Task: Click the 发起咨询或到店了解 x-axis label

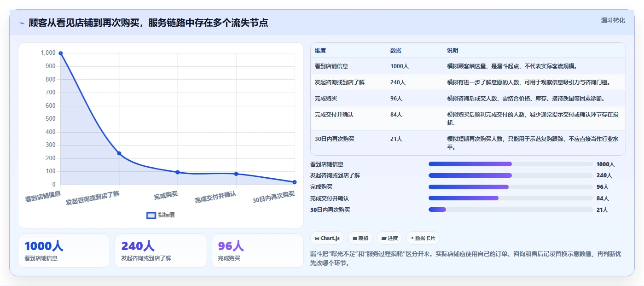Action: pyautogui.click(x=93, y=198)
